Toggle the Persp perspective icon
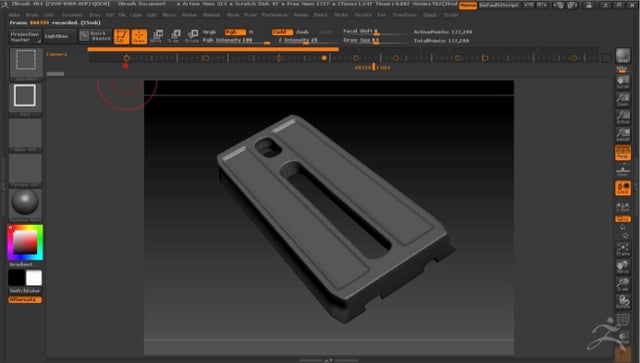 (x=623, y=152)
